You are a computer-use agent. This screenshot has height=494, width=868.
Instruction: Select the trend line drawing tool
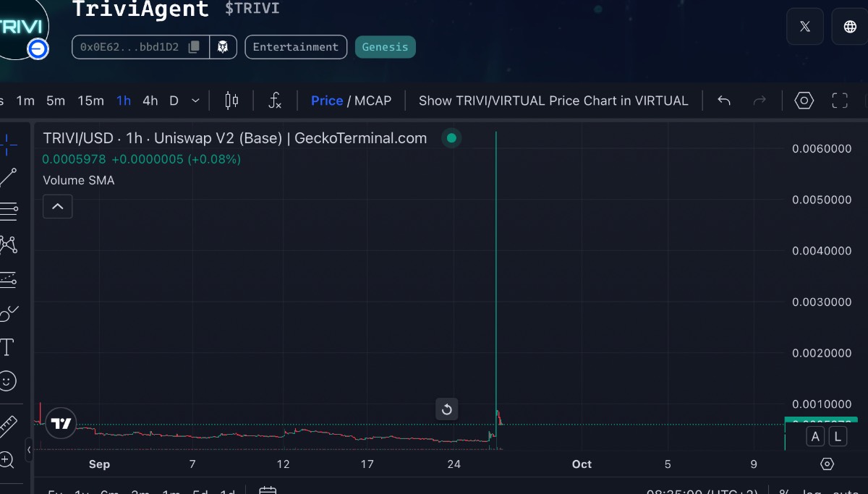(x=8, y=176)
